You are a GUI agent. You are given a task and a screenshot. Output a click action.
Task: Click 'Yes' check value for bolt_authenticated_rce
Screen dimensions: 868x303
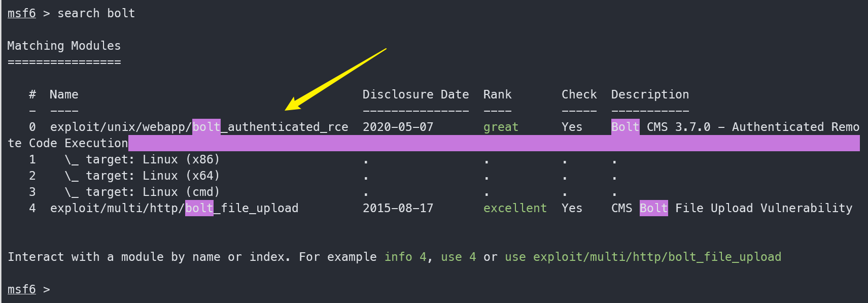[x=572, y=127]
